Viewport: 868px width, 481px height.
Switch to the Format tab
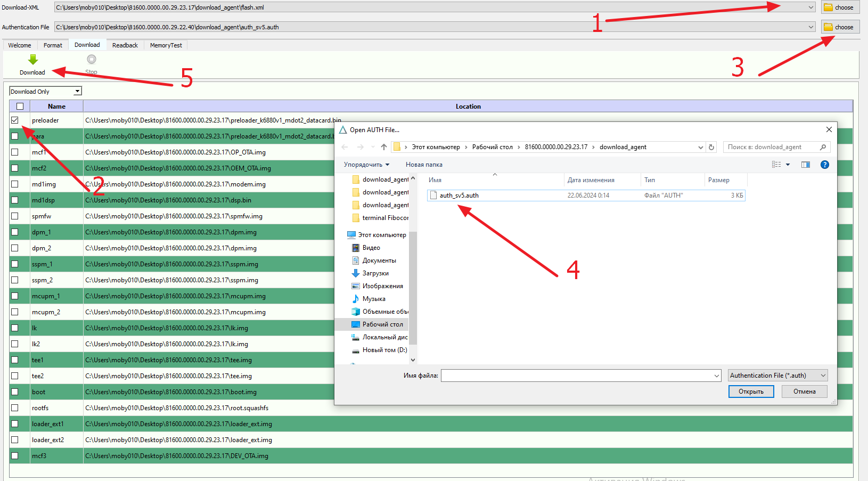(53, 45)
